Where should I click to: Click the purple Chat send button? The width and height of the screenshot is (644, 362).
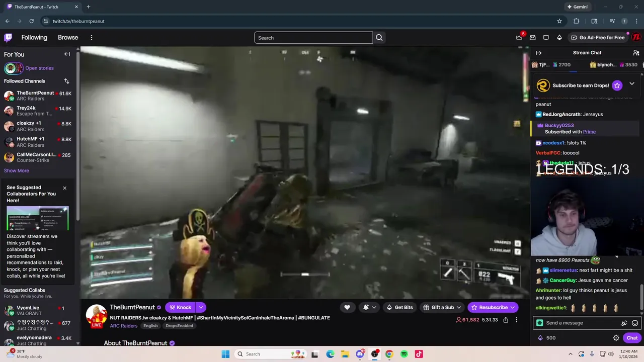(632, 338)
